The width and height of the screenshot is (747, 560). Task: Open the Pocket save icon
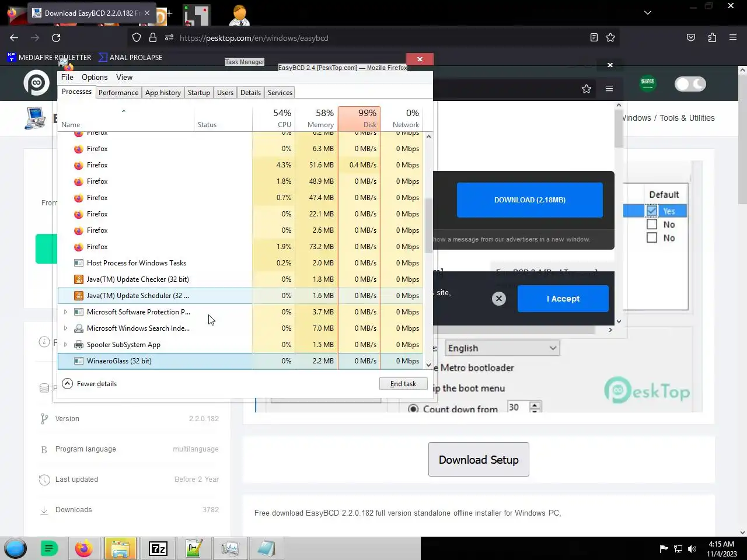click(691, 38)
